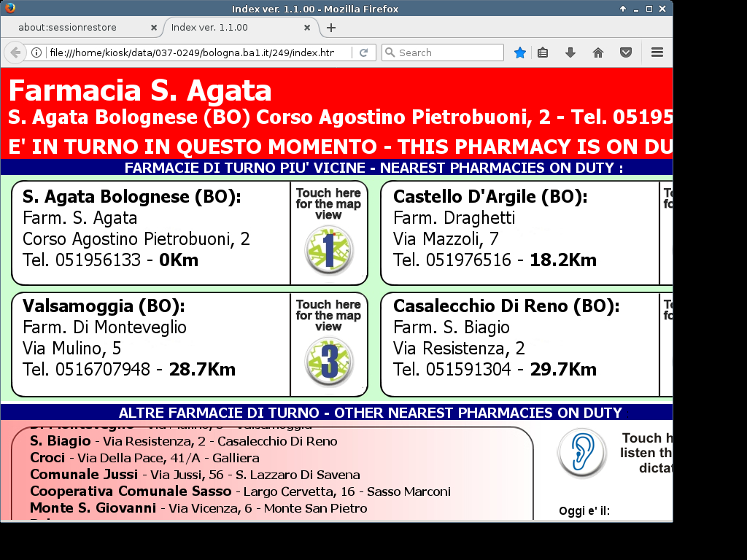Go to the Firefox home page icon
The height and width of the screenshot is (560, 747).
click(x=598, y=52)
